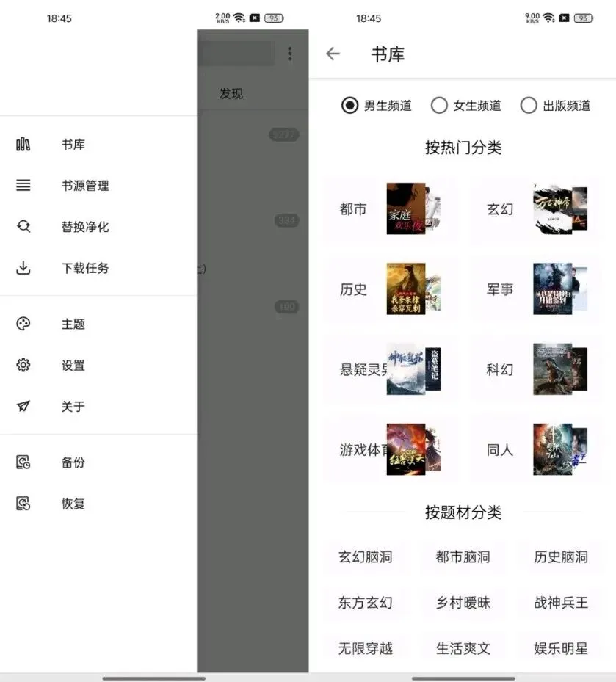The width and height of the screenshot is (616, 682).
Task: Open the 悬疑灵异 category card
Action: click(x=390, y=369)
